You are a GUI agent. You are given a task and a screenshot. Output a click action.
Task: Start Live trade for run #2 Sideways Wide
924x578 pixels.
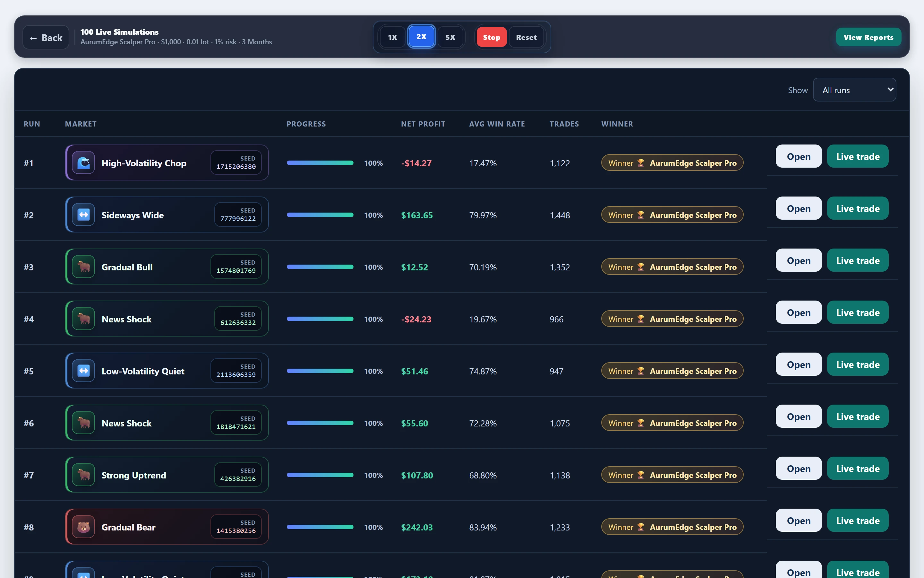(x=858, y=208)
